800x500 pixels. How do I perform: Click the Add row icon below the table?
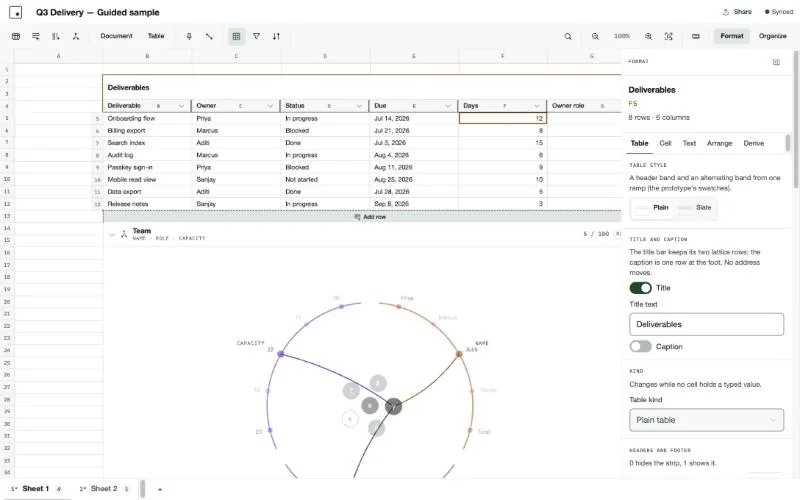tap(357, 217)
